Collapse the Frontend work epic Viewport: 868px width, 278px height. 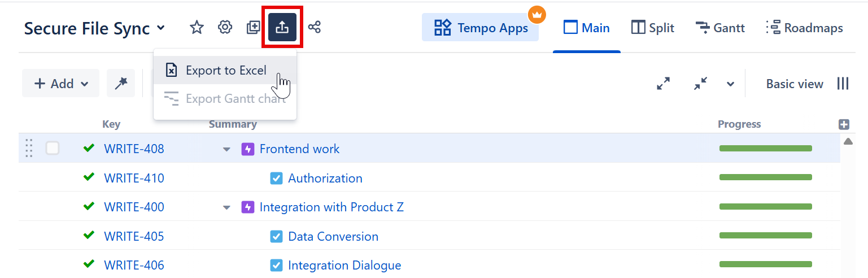point(226,149)
